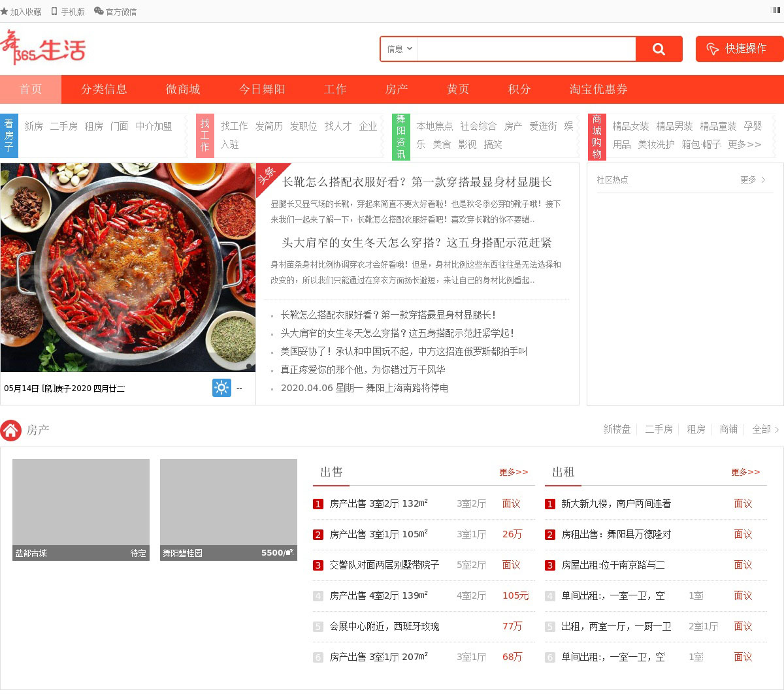Open the 微商城 navigation tab

183,89
